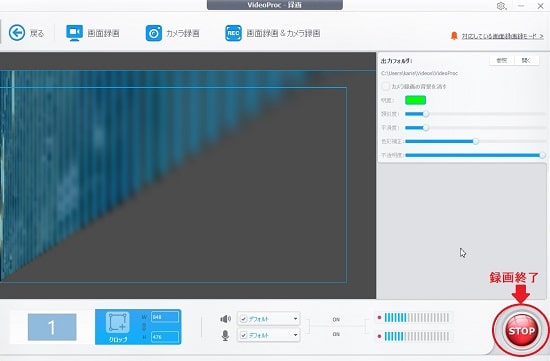The width and height of the screenshot is (550, 361).
Task: Toggle カメラ録画の背景を消す checkbox
Action: click(385, 86)
